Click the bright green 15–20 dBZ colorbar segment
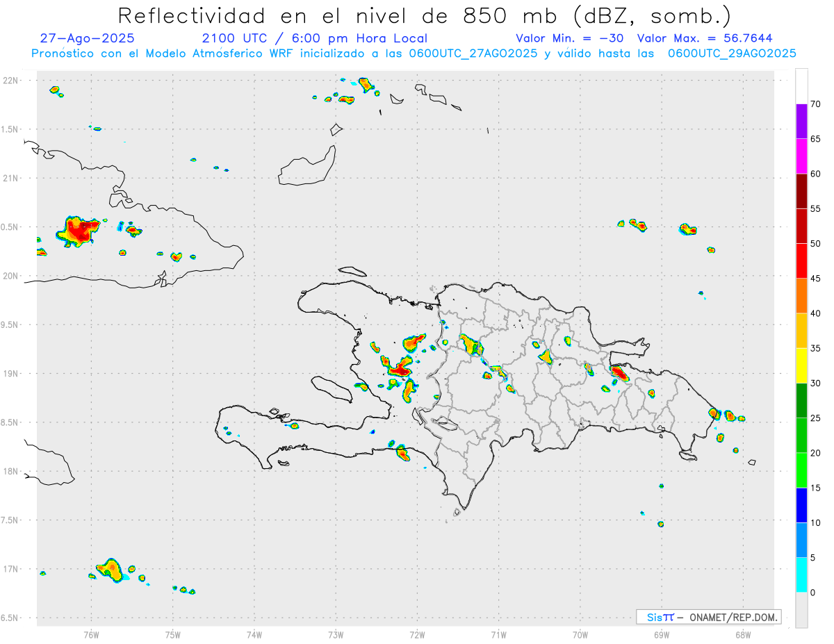 pyautogui.click(x=801, y=470)
